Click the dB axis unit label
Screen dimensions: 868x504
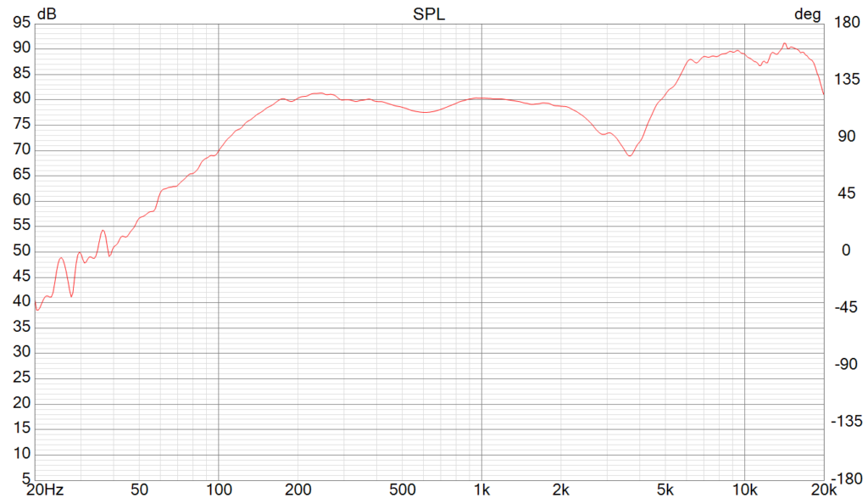pos(47,14)
